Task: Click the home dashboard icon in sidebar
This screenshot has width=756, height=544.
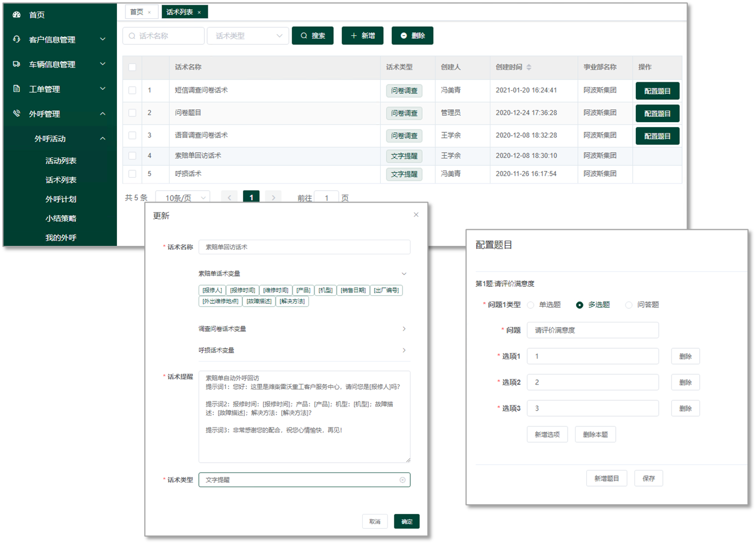Action: 16,15
